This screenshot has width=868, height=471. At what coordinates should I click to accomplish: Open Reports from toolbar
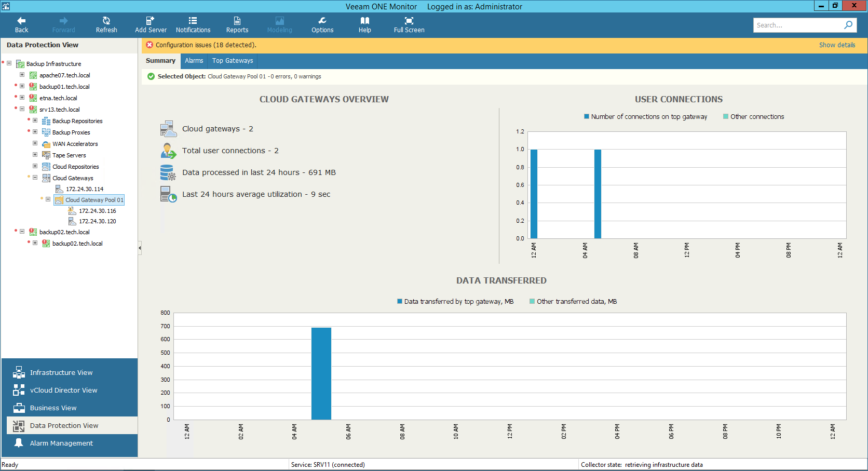[x=237, y=24]
